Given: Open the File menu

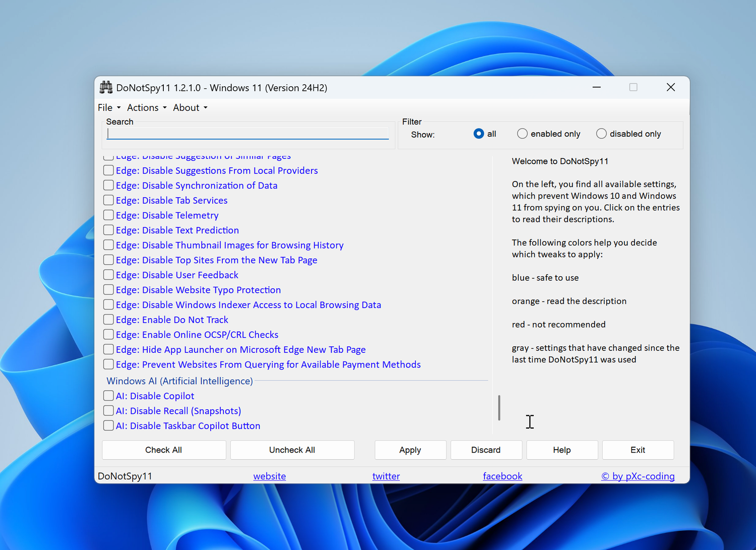Looking at the screenshot, I should pyautogui.click(x=109, y=107).
